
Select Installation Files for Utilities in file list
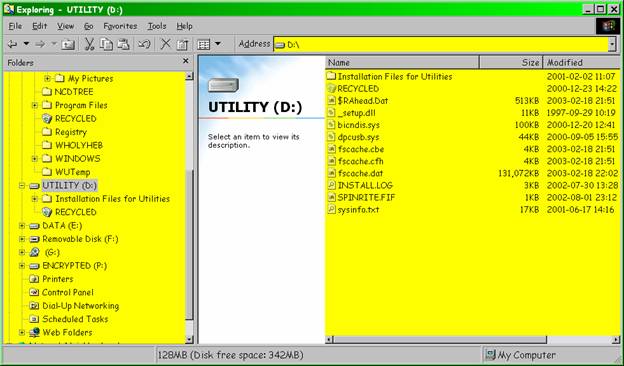click(395, 76)
